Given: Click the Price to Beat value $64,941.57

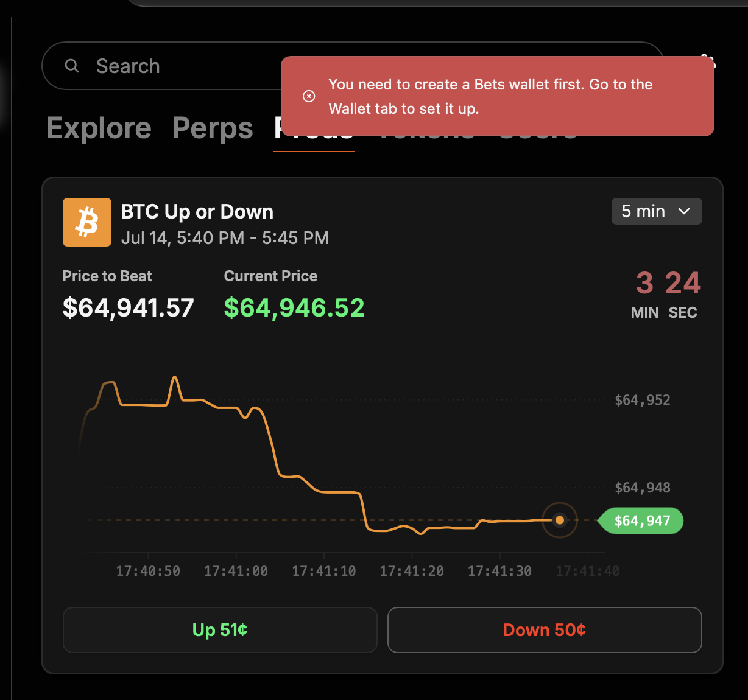Looking at the screenshot, I should pyautogui.click(x=129, y=308).
